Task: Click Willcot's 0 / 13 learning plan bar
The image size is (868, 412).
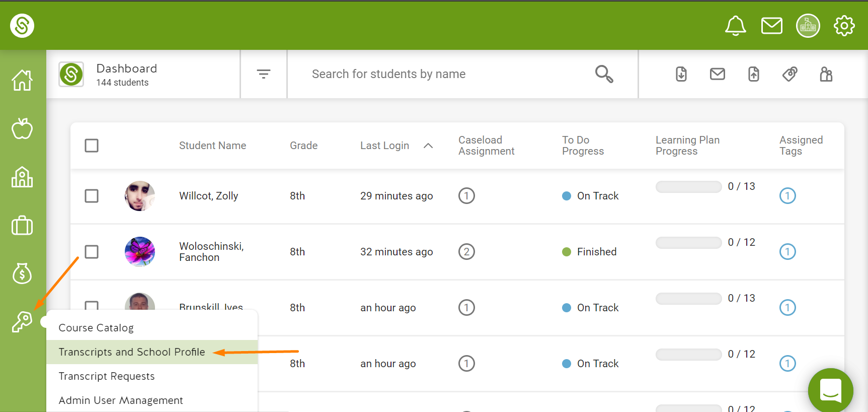Action: pyautogui.click(x=688, y=186)
